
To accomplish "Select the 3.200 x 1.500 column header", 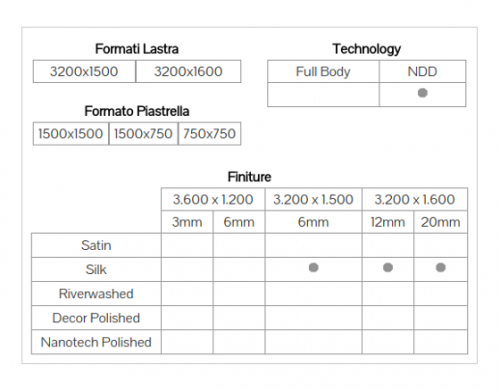I will [313, 199].
